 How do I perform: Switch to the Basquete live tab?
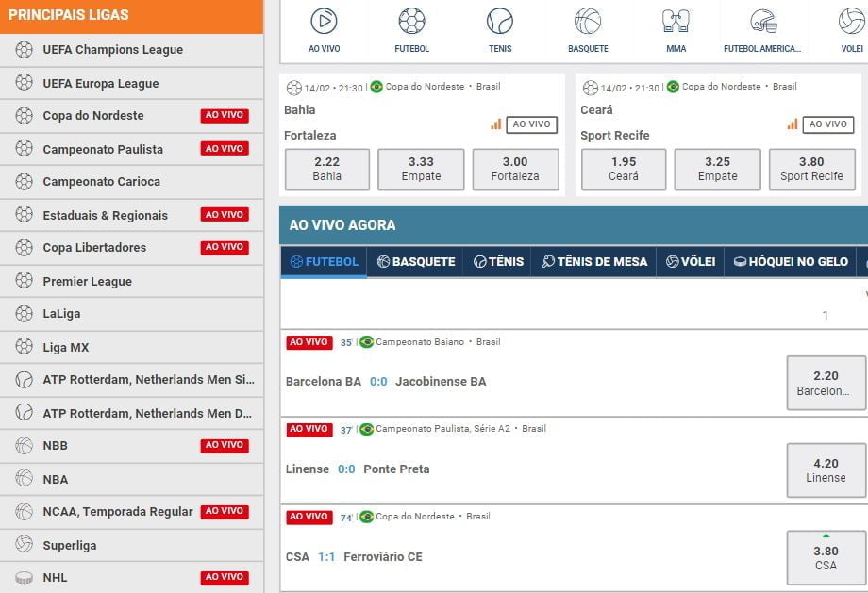pos(416,261)
